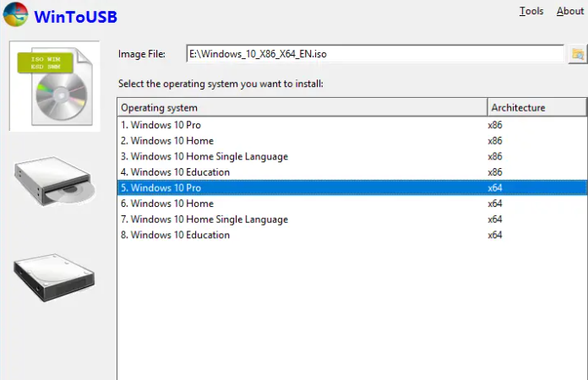Select 1. Windows 10 Pro x86 row
Image resolution: width=588 pixels, height=380 pixels.
click(352, 125)
